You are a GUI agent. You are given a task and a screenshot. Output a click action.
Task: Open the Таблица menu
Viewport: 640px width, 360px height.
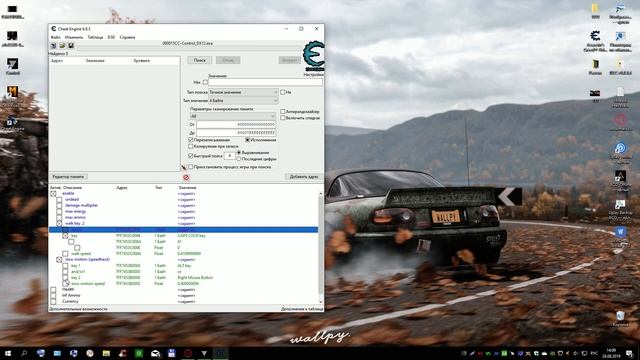pos(96,37)
